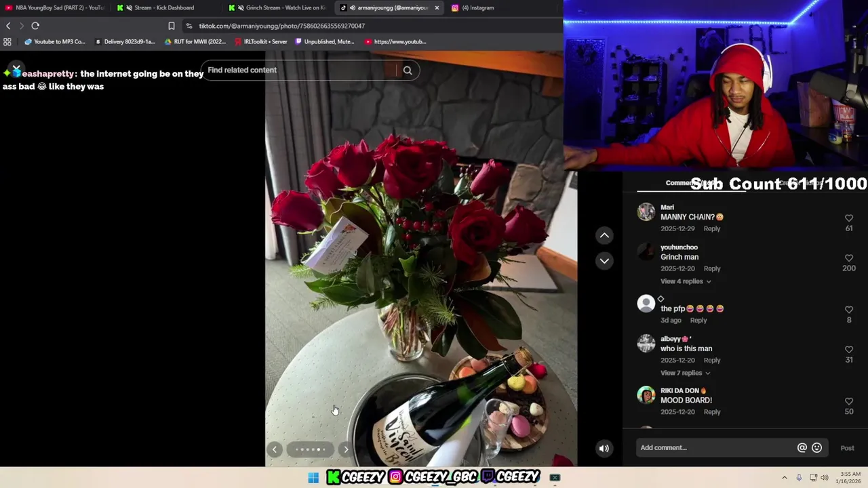This screenshot has width=868, height=488.
Task: Switch to Stream - Kick Dashboard tab
Action: 163,7
